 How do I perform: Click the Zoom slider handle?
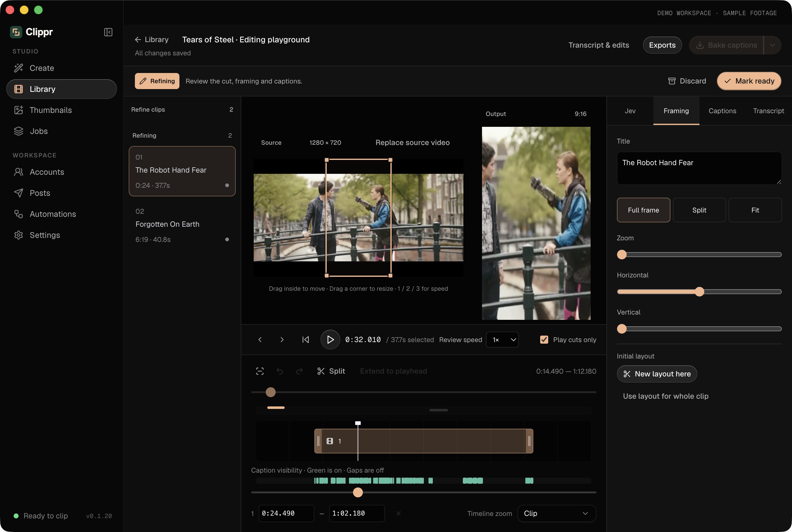(622, 255)
